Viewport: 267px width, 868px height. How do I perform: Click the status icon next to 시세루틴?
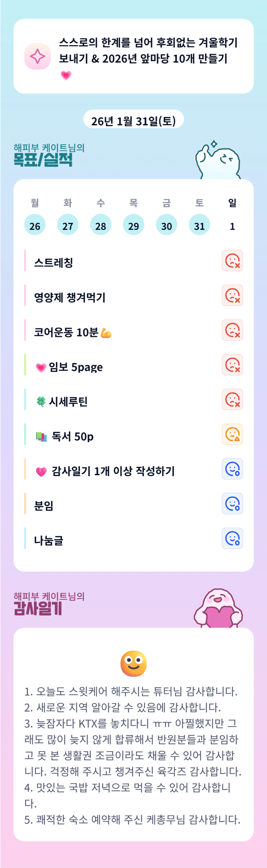pyautogui.click(x=232, y=400)
